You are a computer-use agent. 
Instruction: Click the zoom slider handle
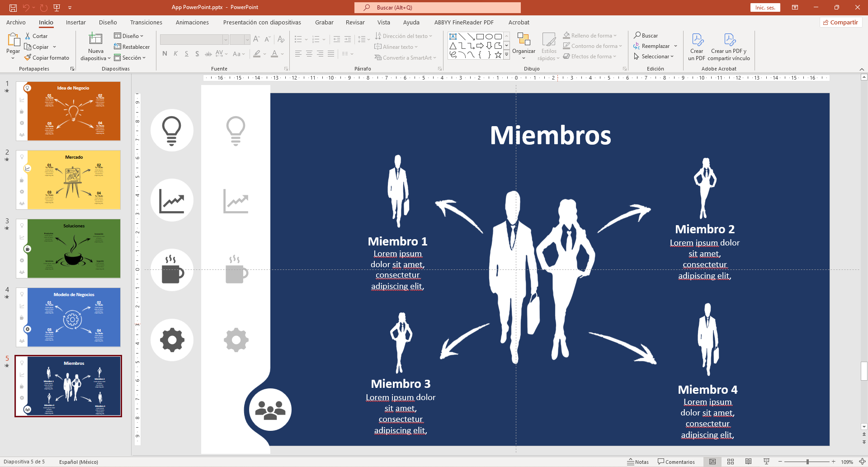point(807,462)
